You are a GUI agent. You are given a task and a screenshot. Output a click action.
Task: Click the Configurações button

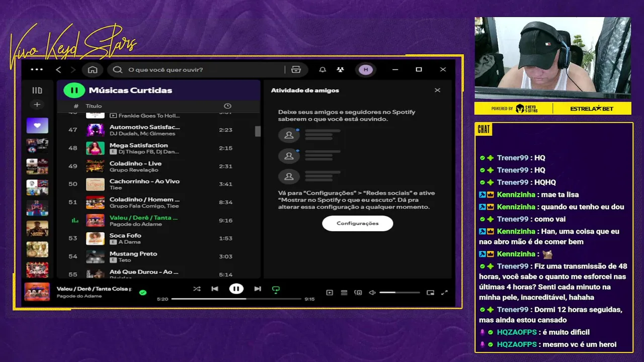[358, 223]
